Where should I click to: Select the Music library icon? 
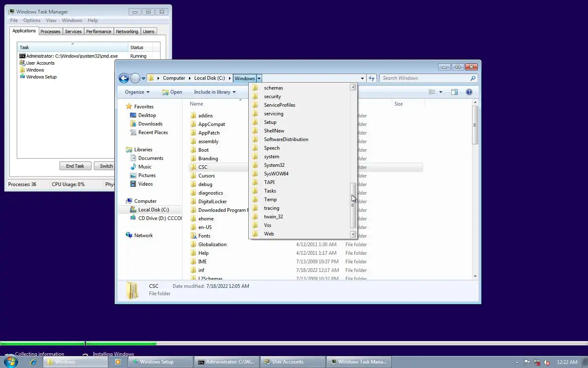pos(133,167)
